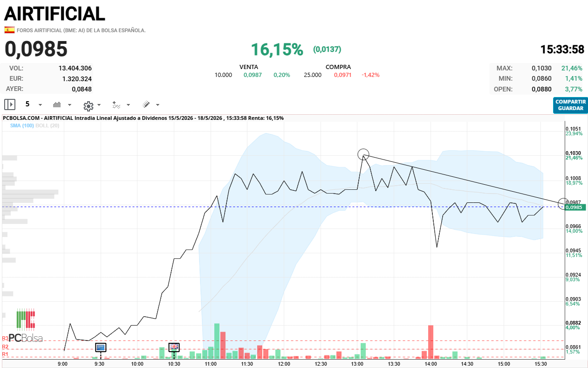Viewport: 588px width, 368px height.
Task: Click the COMPRA price 0,0971
Action: (x=343, y=75)
